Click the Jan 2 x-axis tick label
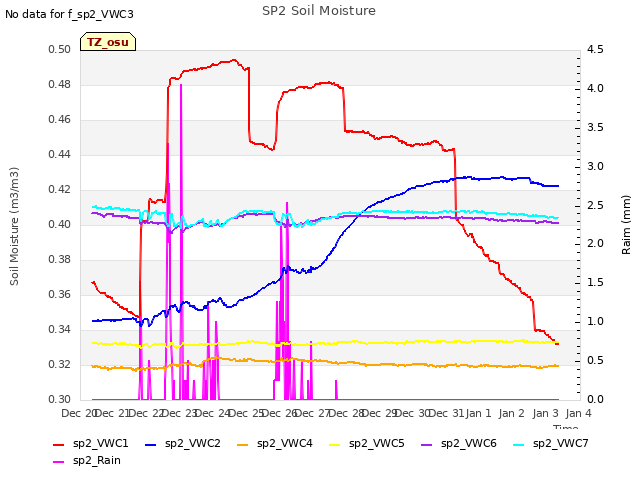The height and width of the screenshot is (480, 640). pyautogui.click(x=512, y=413)
